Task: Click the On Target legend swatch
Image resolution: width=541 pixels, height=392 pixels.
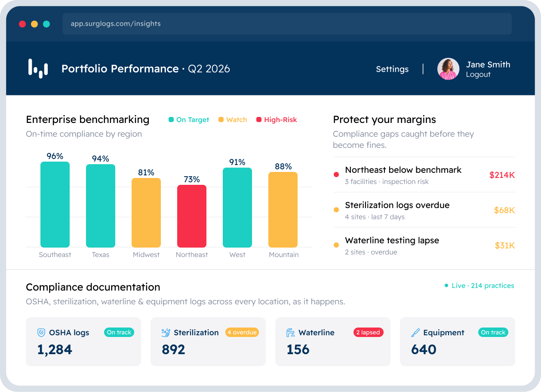Action: [x=171, y=120]
